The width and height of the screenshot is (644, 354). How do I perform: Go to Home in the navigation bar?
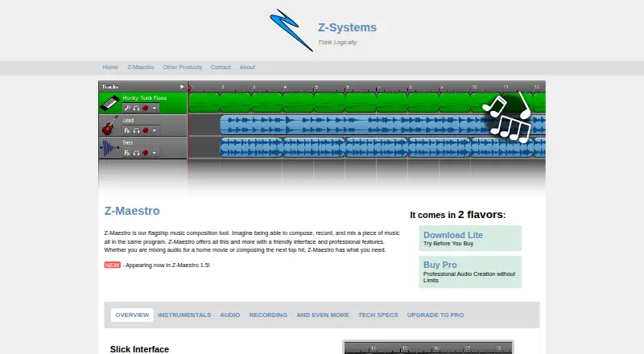[x=110, y=68]
